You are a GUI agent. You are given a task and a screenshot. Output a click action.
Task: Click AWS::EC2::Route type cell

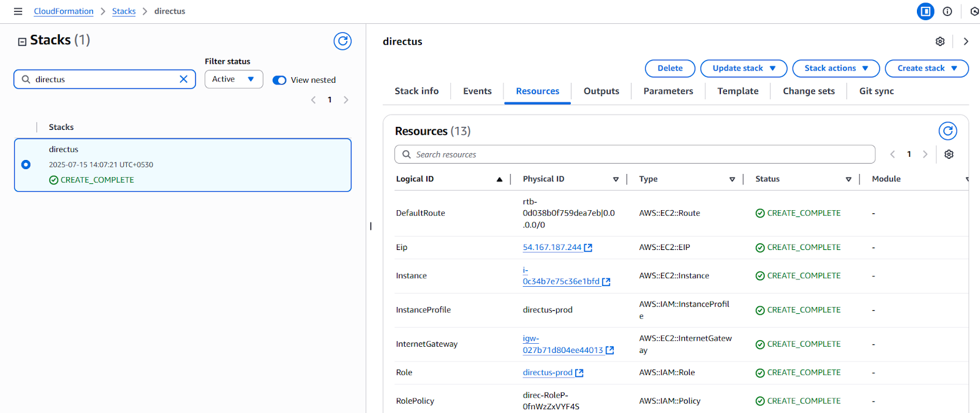669,213
